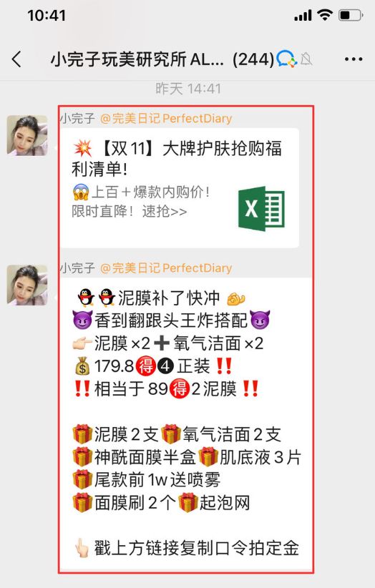
Task: Tap the WeCom chat bubble icon in header
Action: (x=286, y=59)
